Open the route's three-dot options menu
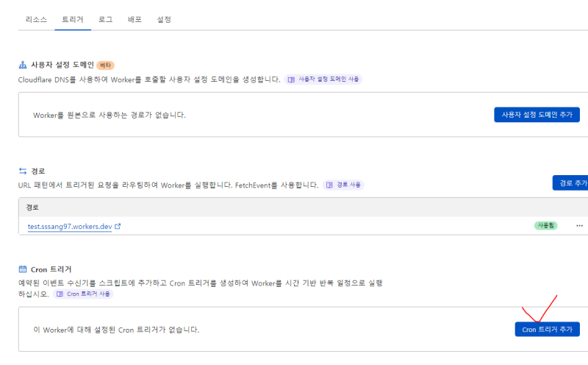Image resolution: width=588 pixels, height=365 pixels. click(579, 225)
